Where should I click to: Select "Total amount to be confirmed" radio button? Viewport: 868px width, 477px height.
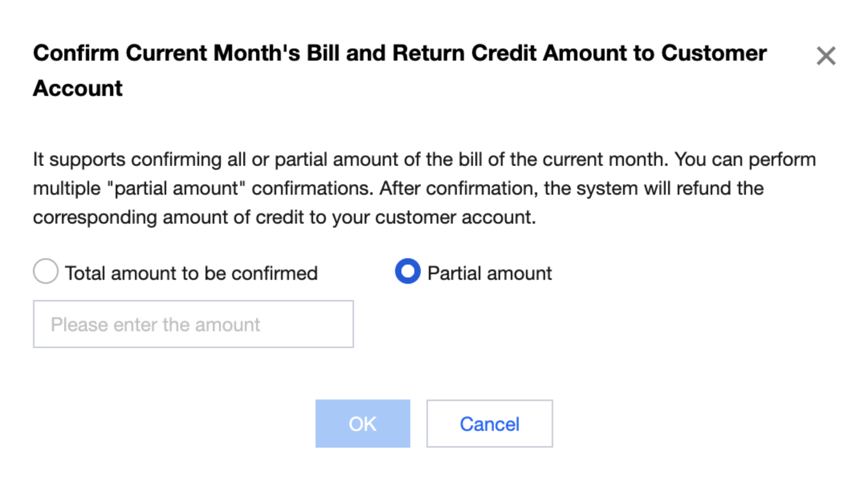[46, 271]
